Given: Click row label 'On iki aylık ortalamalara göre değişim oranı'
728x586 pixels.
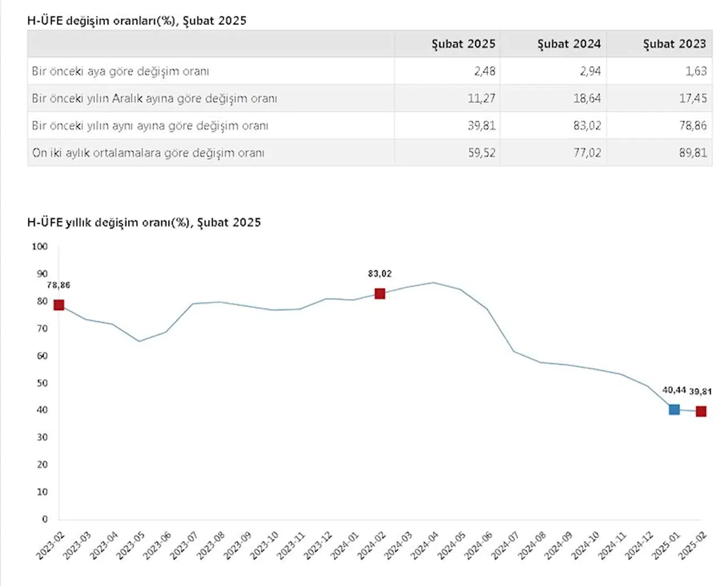Looking at the screenshot, I should click(x=148, y=153).
